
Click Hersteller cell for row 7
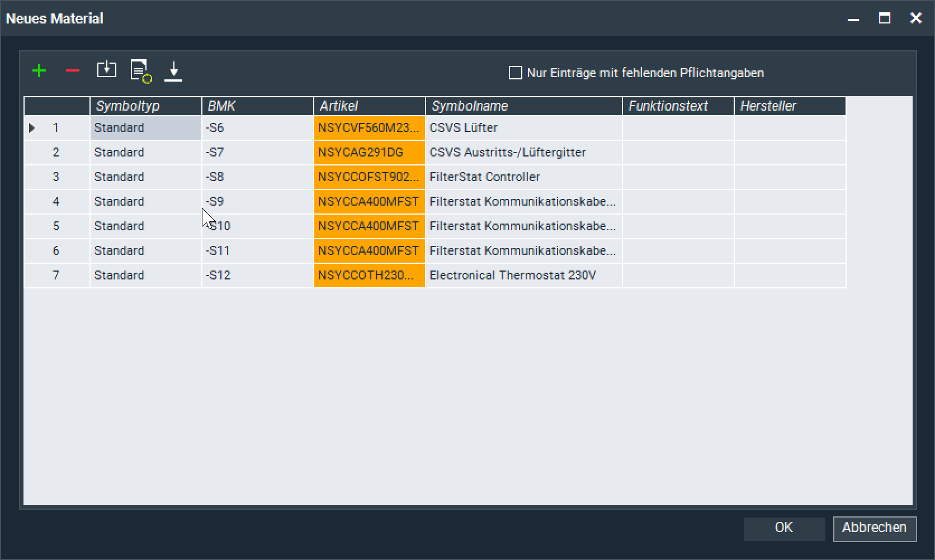pyautogui.click(x=790, y=276)
